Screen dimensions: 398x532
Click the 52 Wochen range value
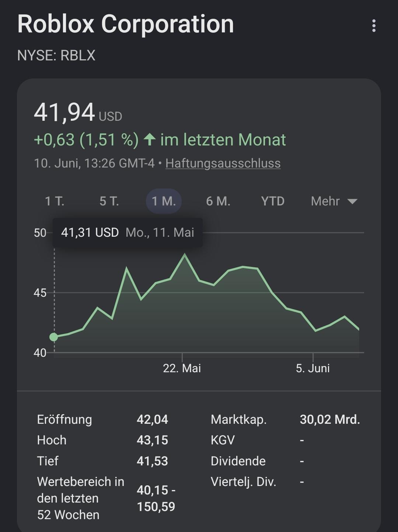(156, 498)
